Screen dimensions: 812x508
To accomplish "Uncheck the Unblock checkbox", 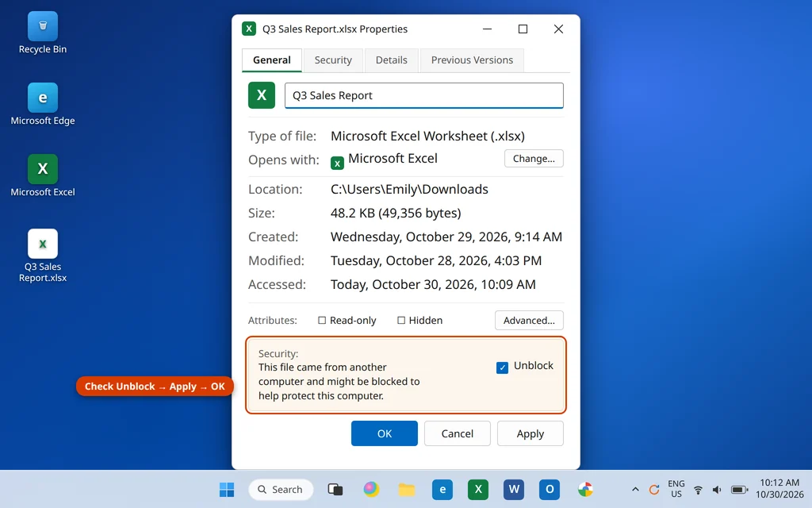I will pos(502,368).
